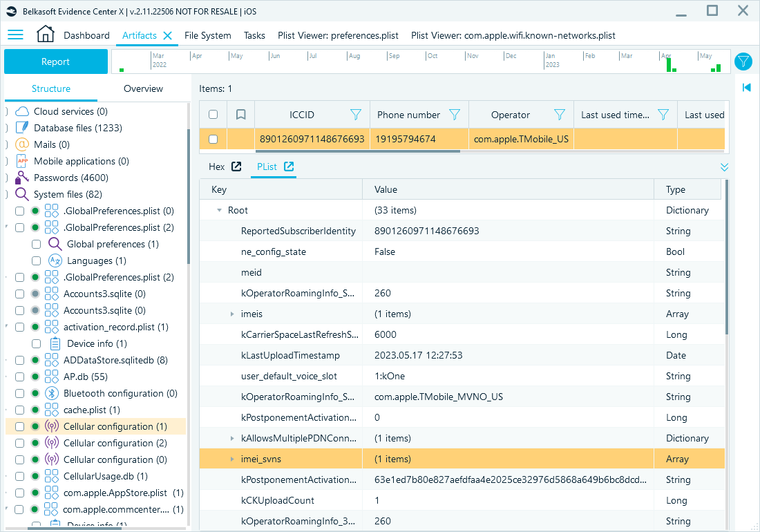Expand the imei_svns array
The width and height of the screenshot is (760, 532).
[232, 459]
